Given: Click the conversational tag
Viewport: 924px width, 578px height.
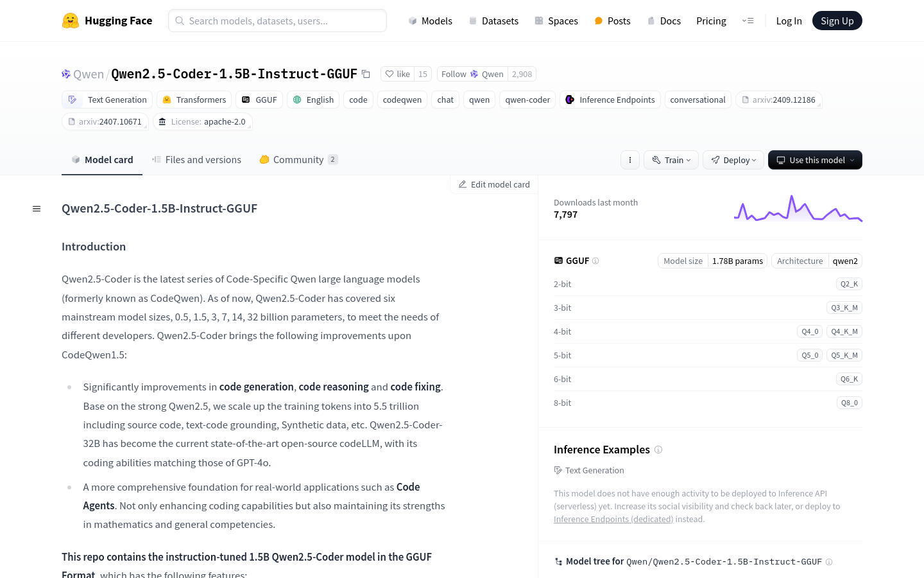Looking at the screenshot, I should point(697,100).
